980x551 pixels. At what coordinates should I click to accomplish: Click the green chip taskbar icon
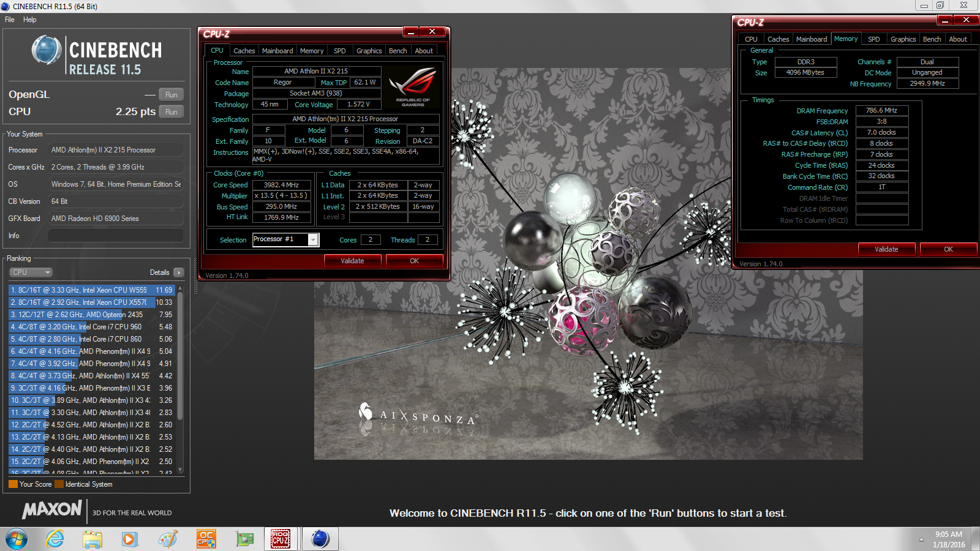pos(244,539)
